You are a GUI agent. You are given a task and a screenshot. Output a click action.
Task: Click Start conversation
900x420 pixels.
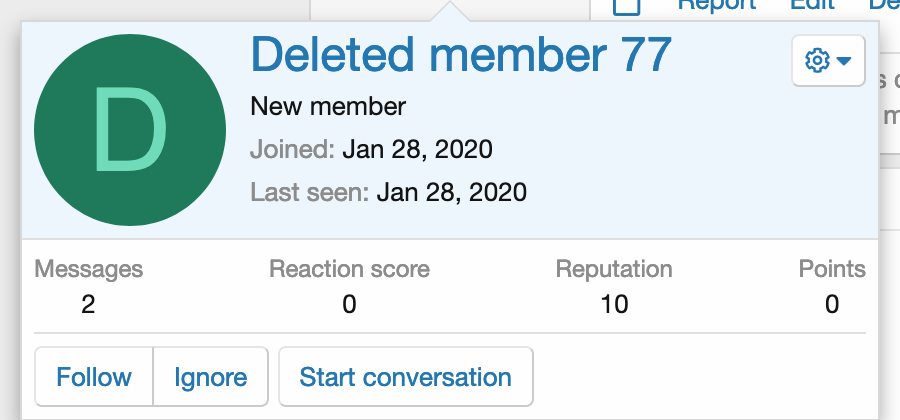[405, 377]
